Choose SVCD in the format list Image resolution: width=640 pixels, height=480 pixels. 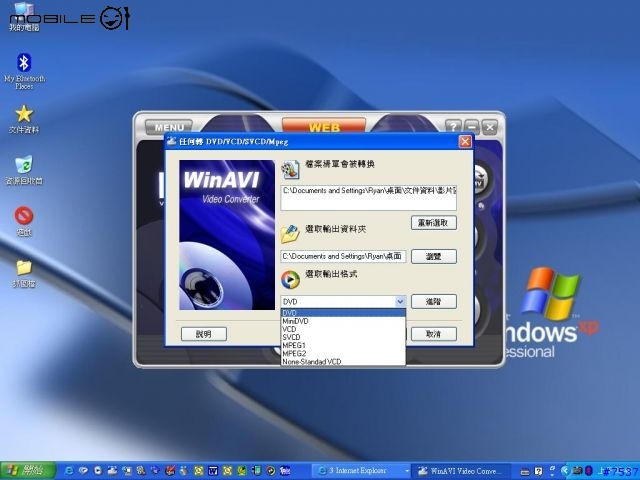343,338
